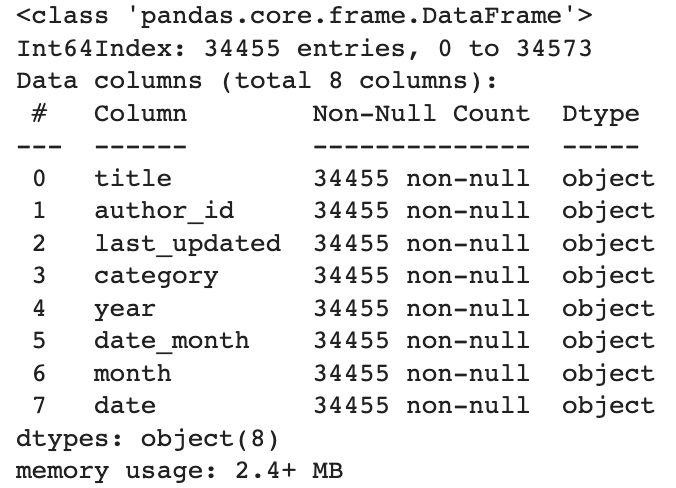This screenshot has height=488, width=676.
Task: Click the 'dtypes: object(8)' line
Action: [x=148, y=438]
